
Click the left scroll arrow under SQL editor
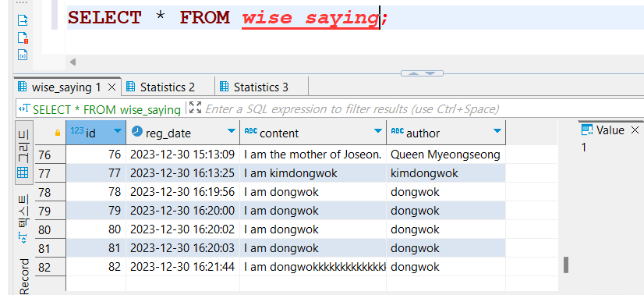coord(73,62)
